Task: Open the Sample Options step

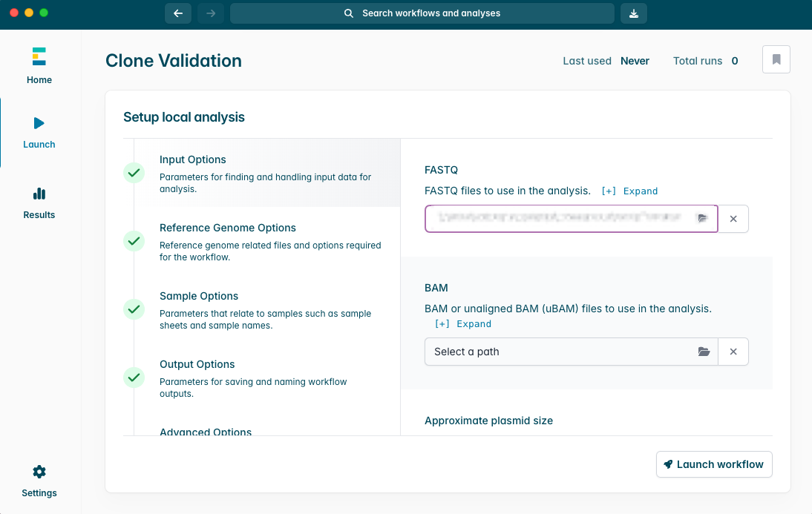Action: tap(199, 296)
